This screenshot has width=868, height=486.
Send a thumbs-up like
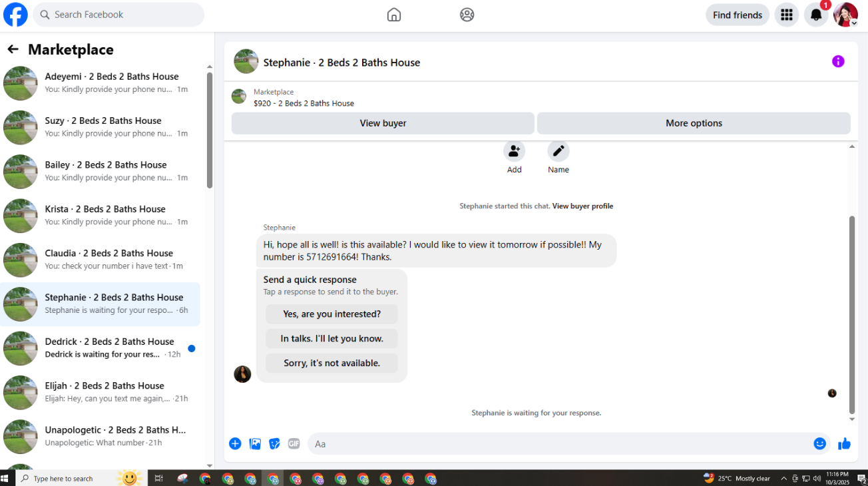click(845, 443)
